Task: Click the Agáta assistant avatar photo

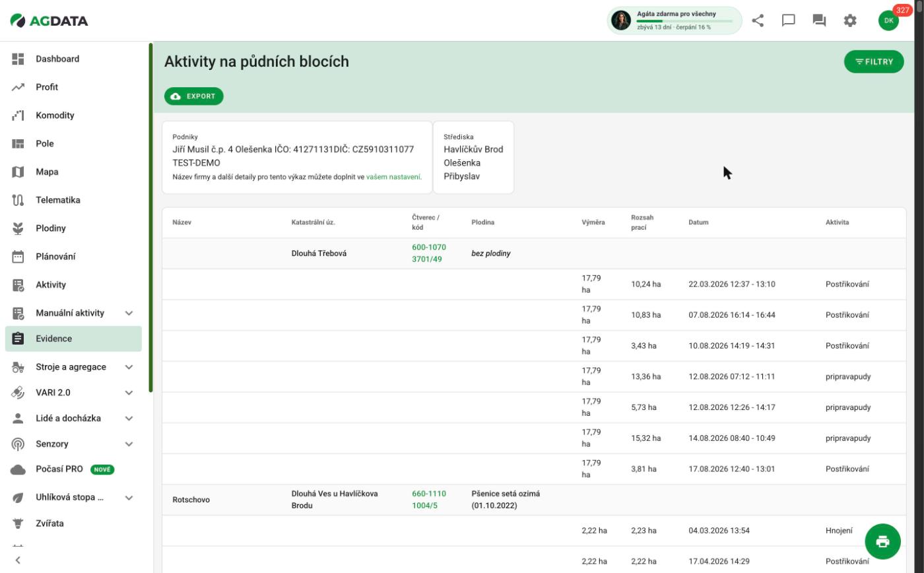Action: click(x=621, y=20)
